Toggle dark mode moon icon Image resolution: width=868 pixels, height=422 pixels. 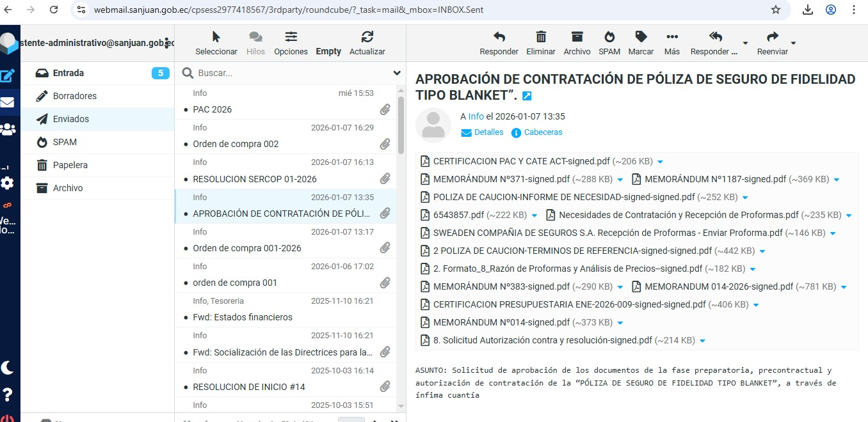(8, 367)
